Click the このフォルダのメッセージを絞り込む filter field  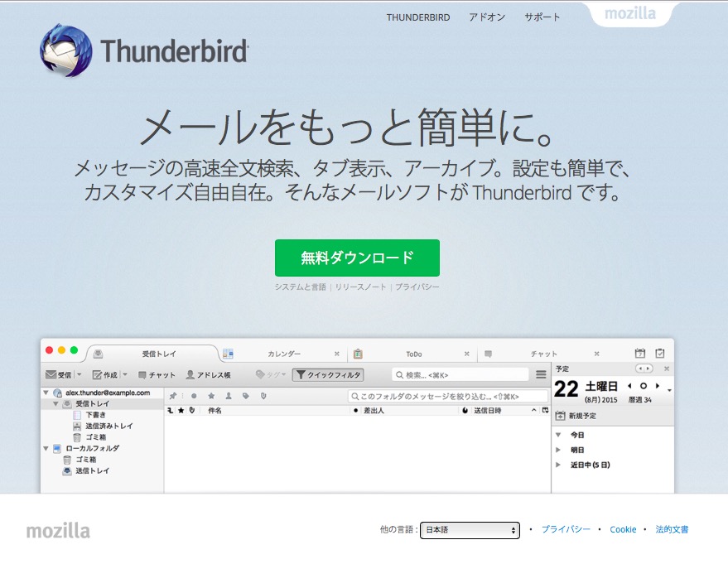448,396
